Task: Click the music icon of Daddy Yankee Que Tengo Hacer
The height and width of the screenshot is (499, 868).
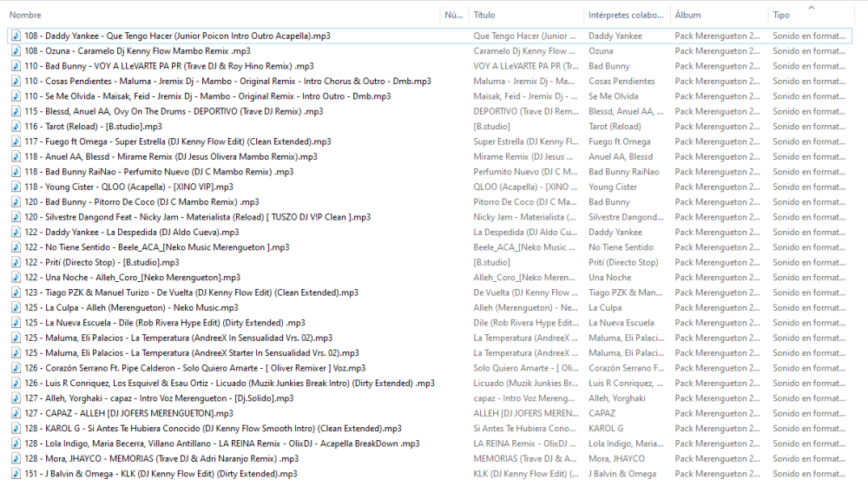Action: tap(16, 36)
